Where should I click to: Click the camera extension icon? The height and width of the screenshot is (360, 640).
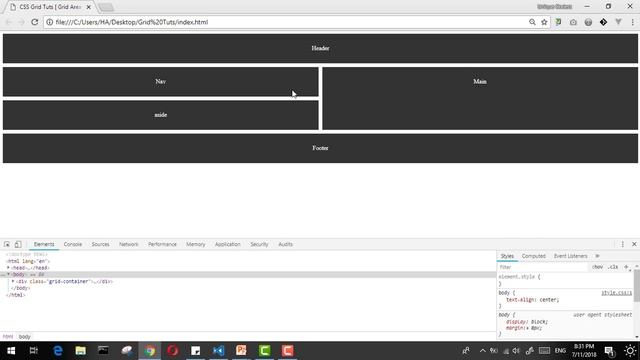[573, 22]
